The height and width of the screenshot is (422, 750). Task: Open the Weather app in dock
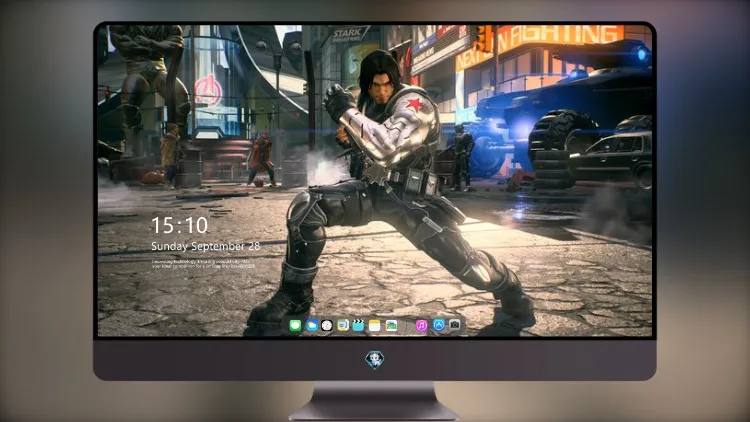pos(311,325)
